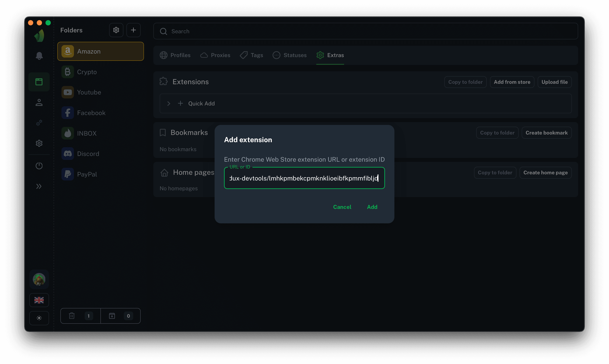Image resolution: width=609 pixels, height=364 pixels.
Task: Open the notifications bell icon
Action: [x=39, y=56]
